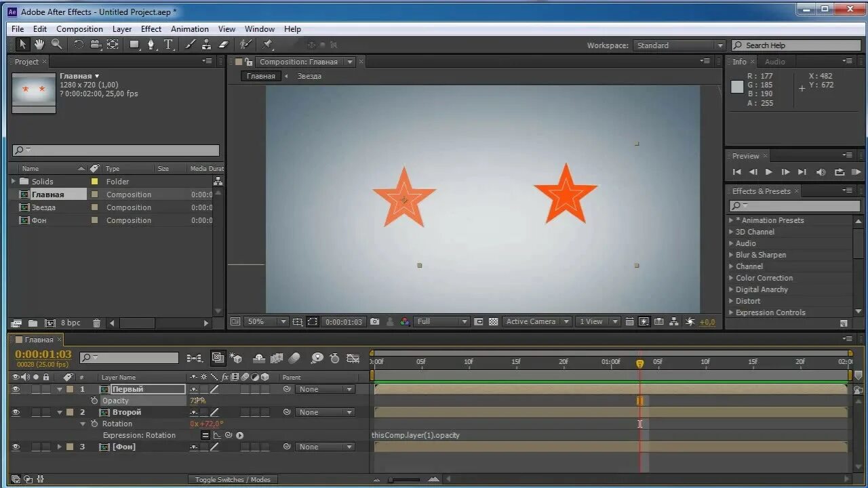Image resolution: width=868 pixels, height=488 pixels.
Task: Click the Звезда breadcrumb in the viewer
Action: point(309,76)
